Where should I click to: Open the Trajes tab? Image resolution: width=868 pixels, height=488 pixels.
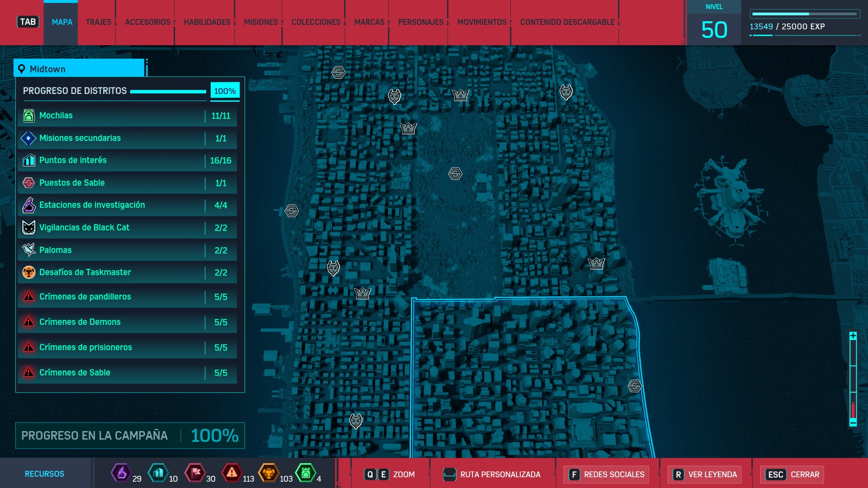98,22
